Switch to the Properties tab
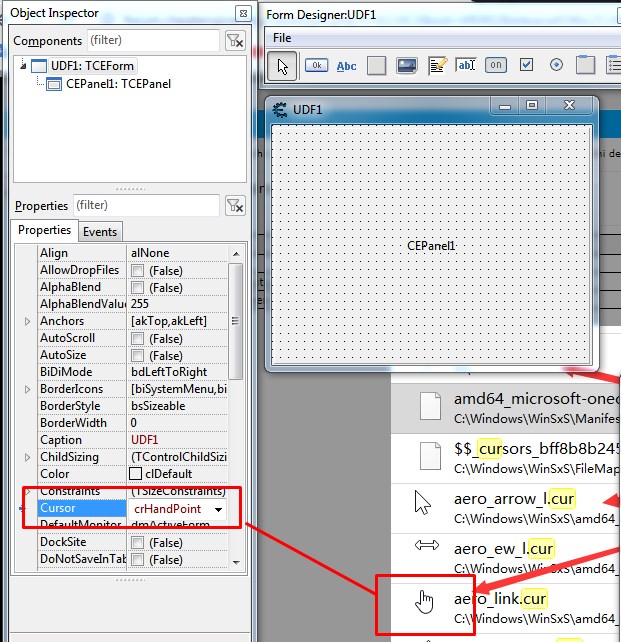The height and width of the screenshot is (642, 621). coord(44,230)
